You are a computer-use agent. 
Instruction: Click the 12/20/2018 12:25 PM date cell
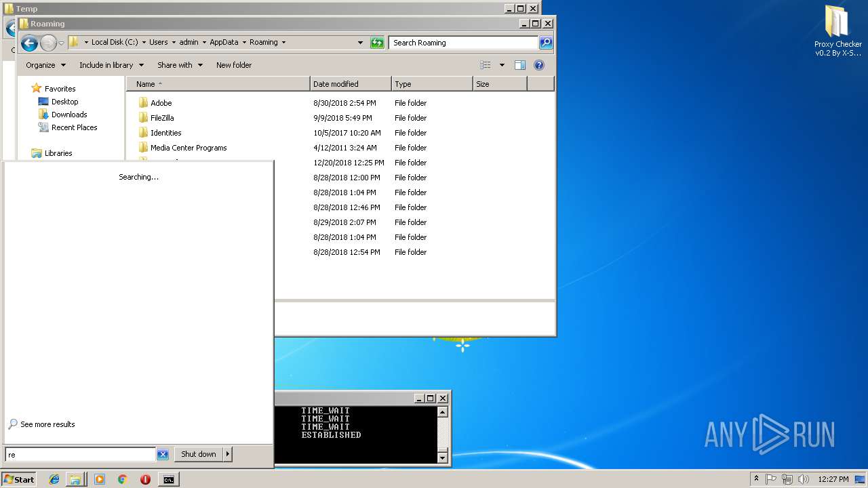tap(349, 163)
